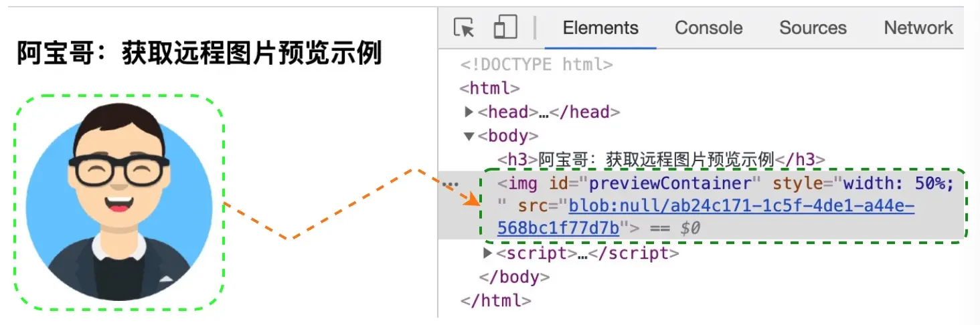This screenshot has height=325, width=980.
Task: Open the Sources tab
Action: click(813, 28)
